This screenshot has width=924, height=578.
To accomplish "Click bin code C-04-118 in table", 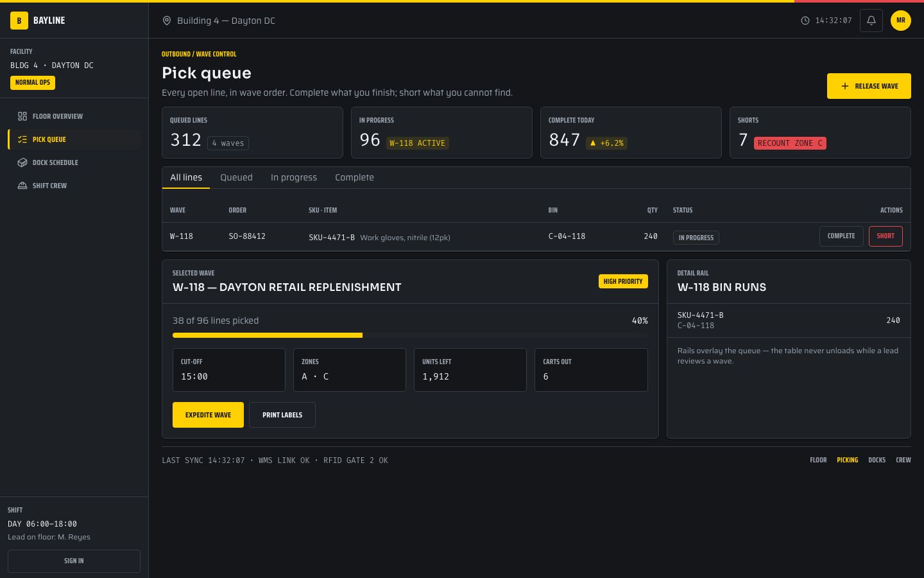I will (567, 236).
